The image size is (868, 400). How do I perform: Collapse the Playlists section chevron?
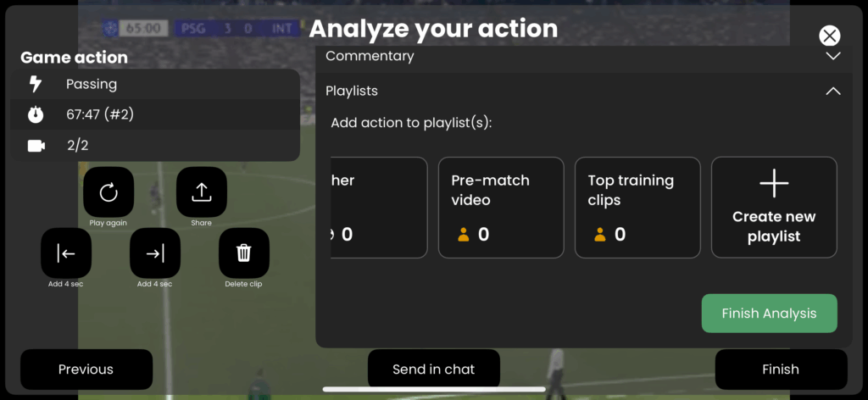(x=833, y=91)
